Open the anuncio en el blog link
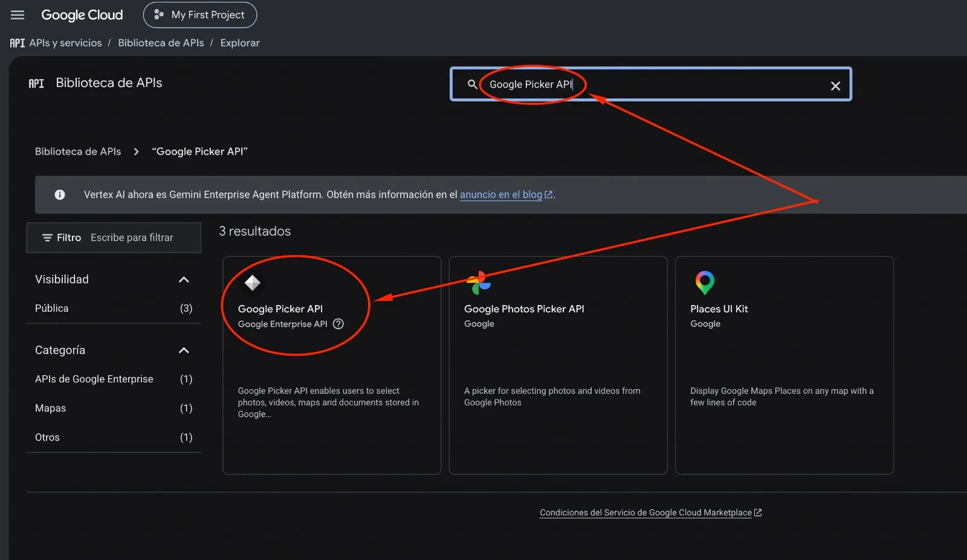Image resolution: width=967 pixels, height=560 pixels. [501, 195]
